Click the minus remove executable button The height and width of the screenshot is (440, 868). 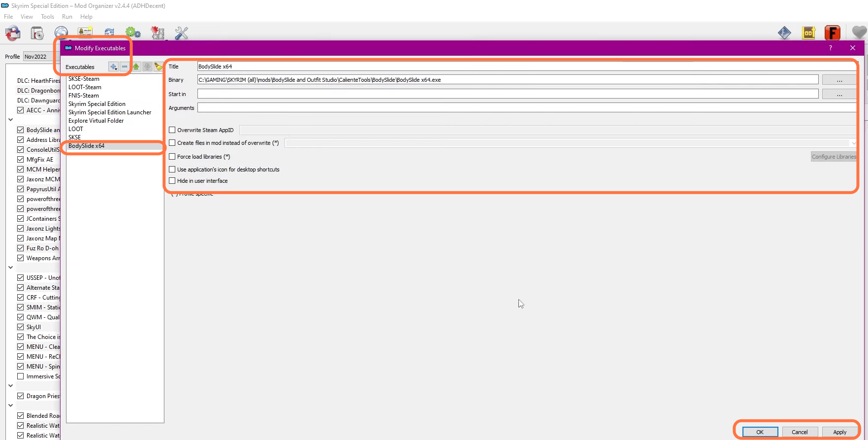point(125,67)
